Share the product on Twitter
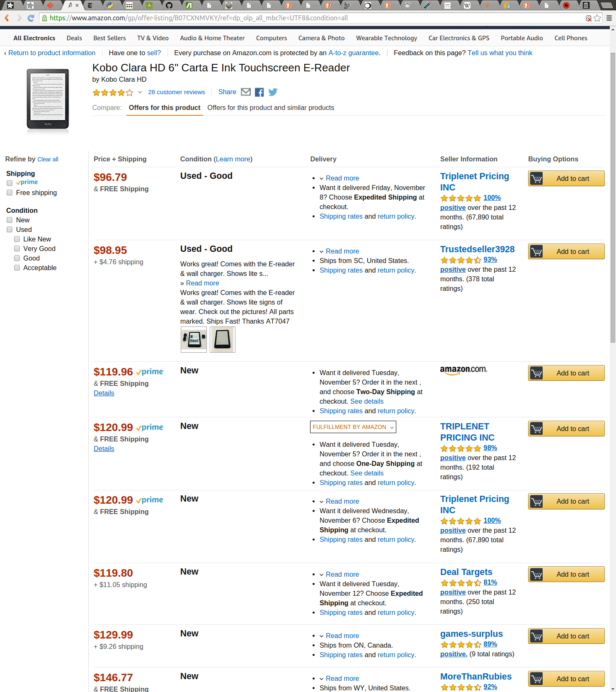 272,92
